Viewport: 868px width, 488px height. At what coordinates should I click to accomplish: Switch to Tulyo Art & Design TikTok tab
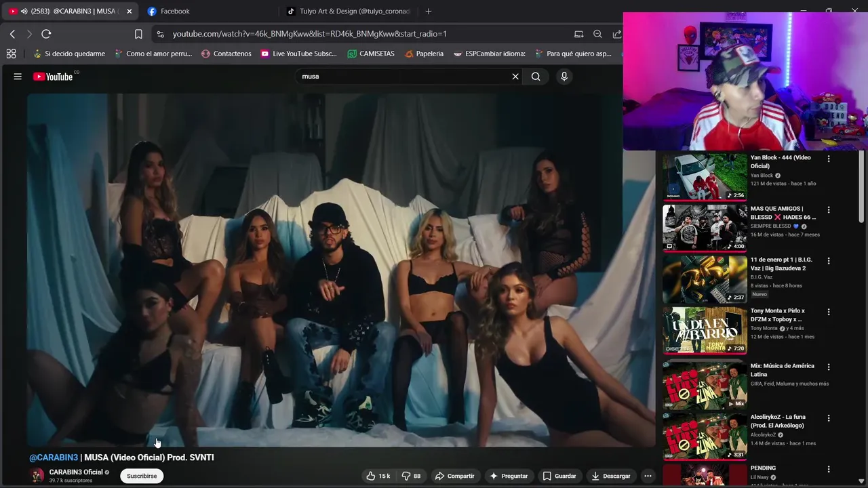[349, 11]
